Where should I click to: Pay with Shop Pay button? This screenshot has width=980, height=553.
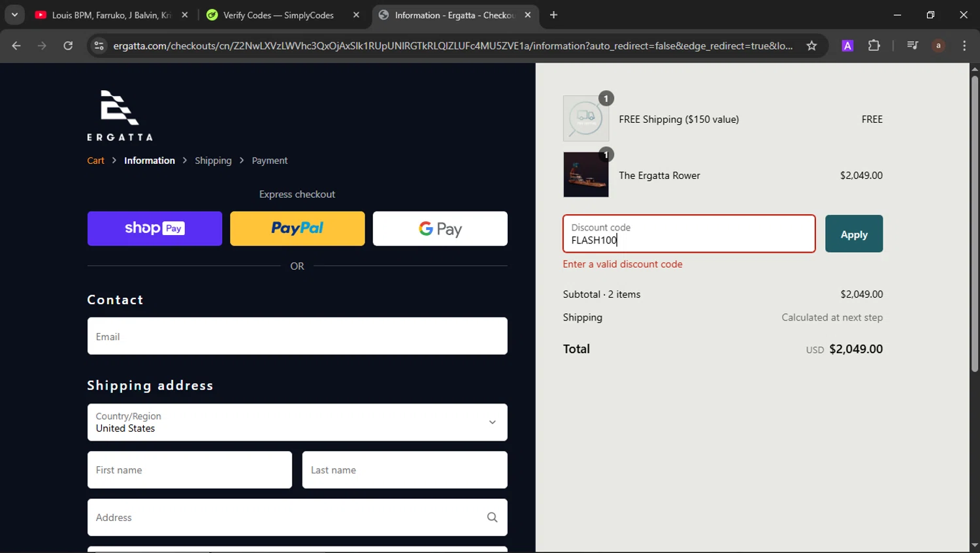point(155,229)
